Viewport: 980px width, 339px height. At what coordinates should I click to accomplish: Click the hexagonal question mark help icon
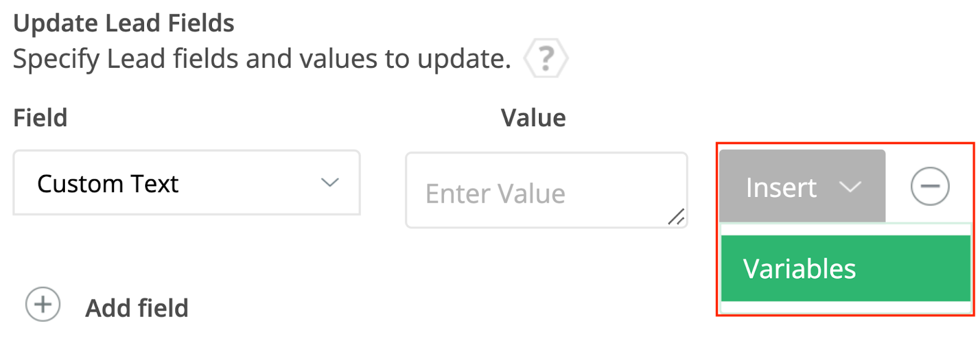[545, 59]
